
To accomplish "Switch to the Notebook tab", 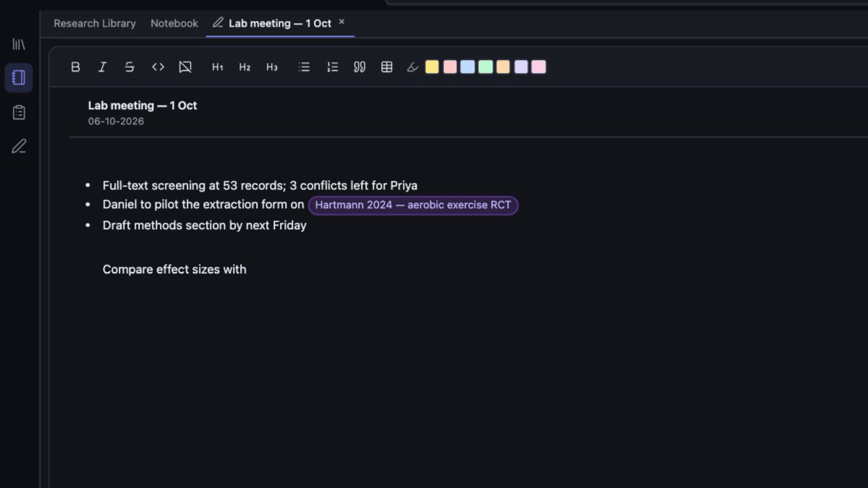I will (174, 23).
